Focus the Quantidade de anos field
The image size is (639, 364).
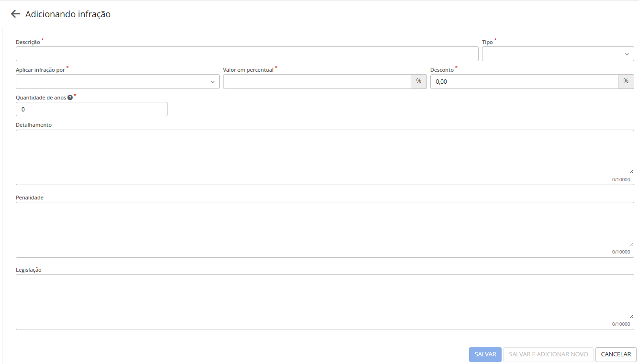[x=91, y=109]
